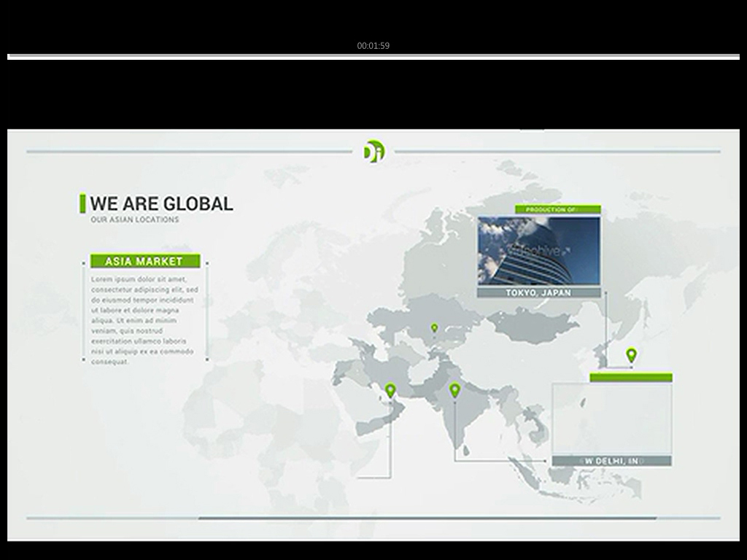Select the map pin near Japan
The width and height of the screenshot is (747, 560).
(x=631, y=355)
